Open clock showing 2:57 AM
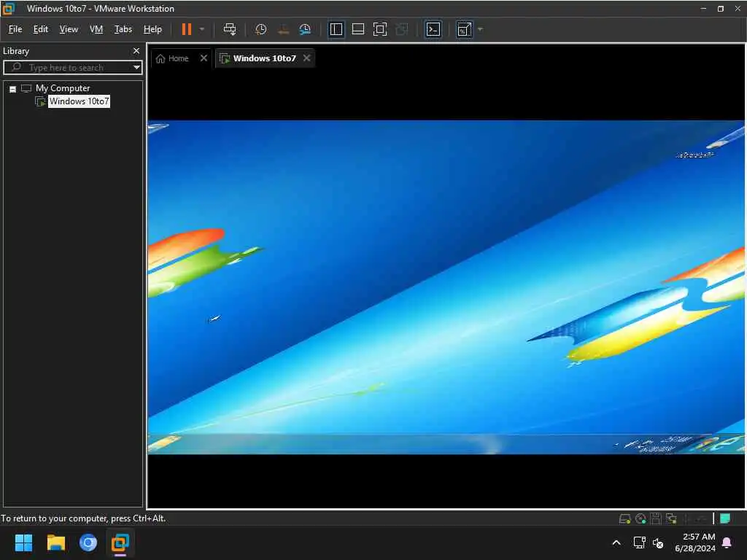The height and width of the screenshot is (560, 747). pos(695,542)
